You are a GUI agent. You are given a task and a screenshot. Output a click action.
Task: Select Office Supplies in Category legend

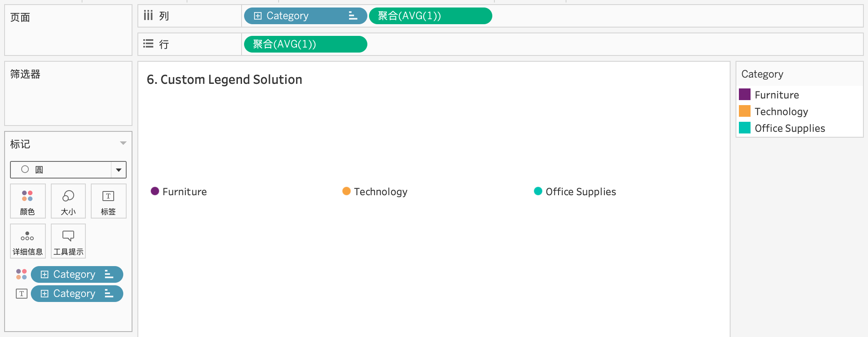click(790, 128)
